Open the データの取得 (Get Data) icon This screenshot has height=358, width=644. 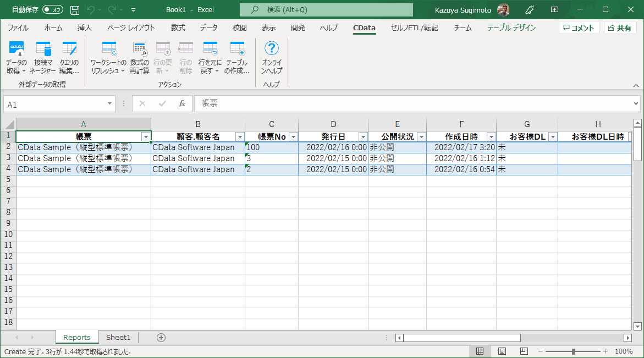tap(16, 49)
